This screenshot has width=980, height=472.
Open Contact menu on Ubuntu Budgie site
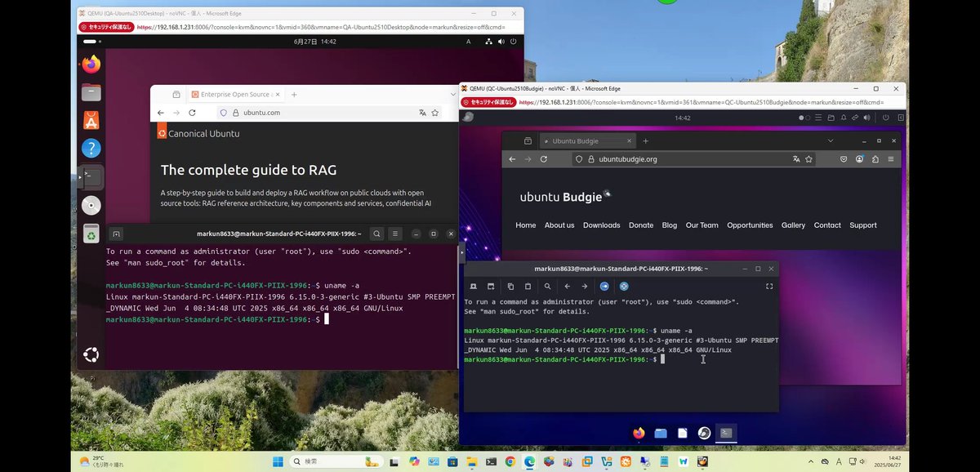pyautogui.click(x=827, y=225)
